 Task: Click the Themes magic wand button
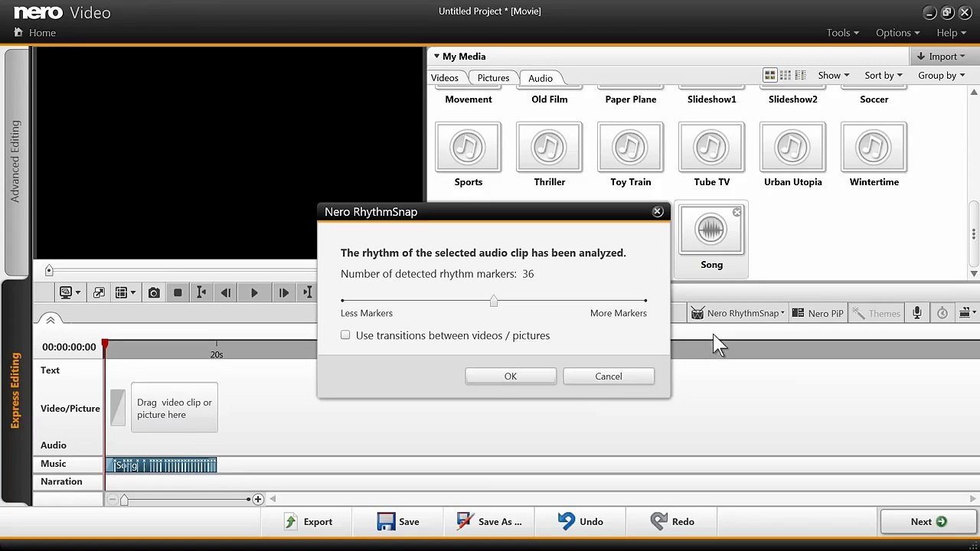877,313
